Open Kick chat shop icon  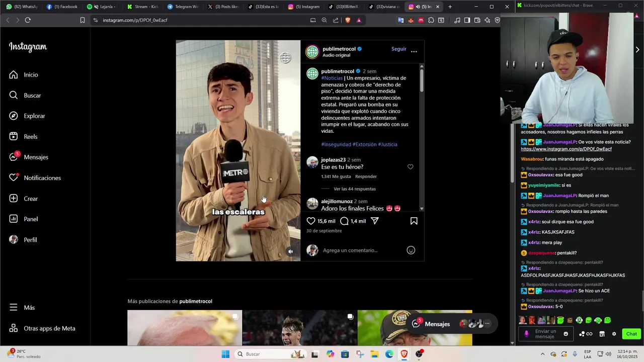click(602, 334)
